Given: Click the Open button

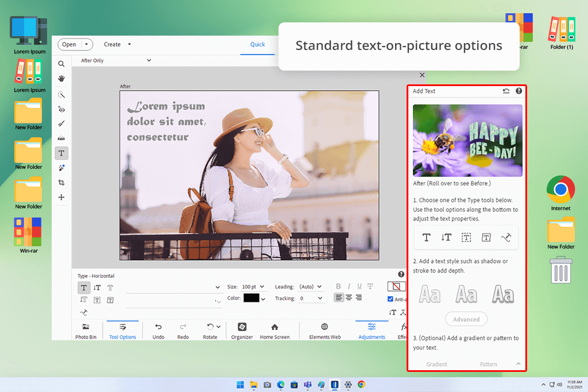Looking at the screenshot, I should 69,45.
